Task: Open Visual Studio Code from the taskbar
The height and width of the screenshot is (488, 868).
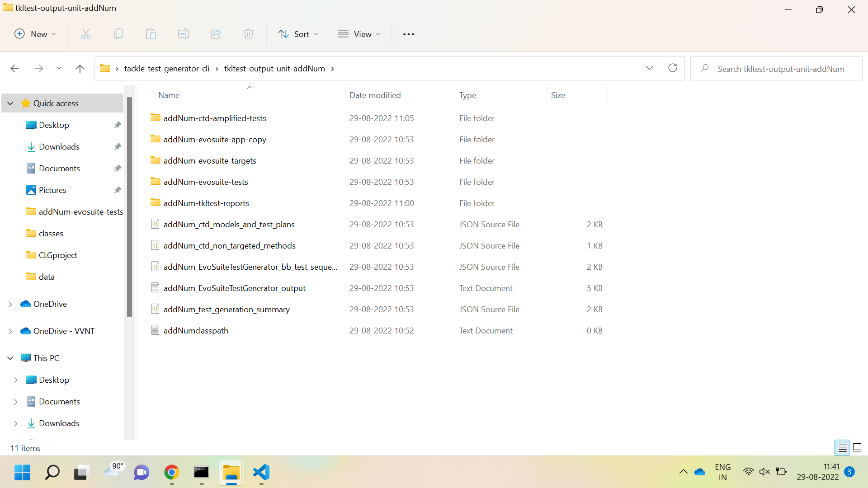Action: [261, 473]
